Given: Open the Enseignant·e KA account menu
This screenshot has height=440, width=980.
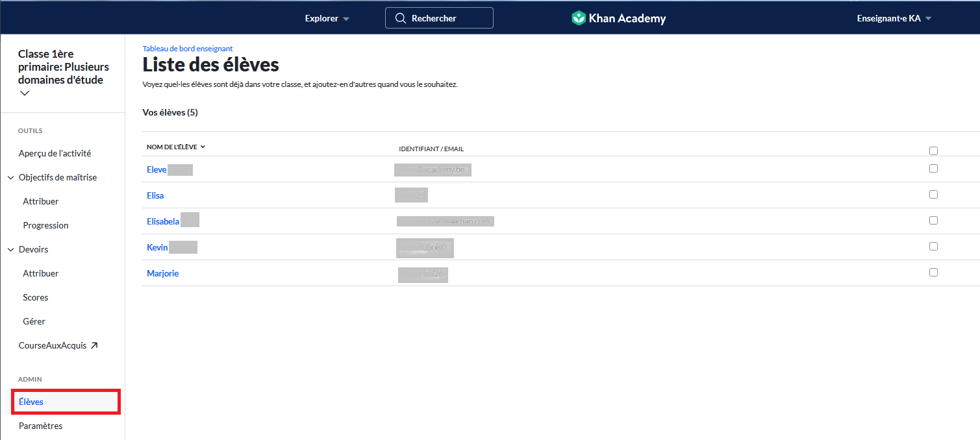Looking at the screenshot, I should pyautogui.click(x=894, y=18).
